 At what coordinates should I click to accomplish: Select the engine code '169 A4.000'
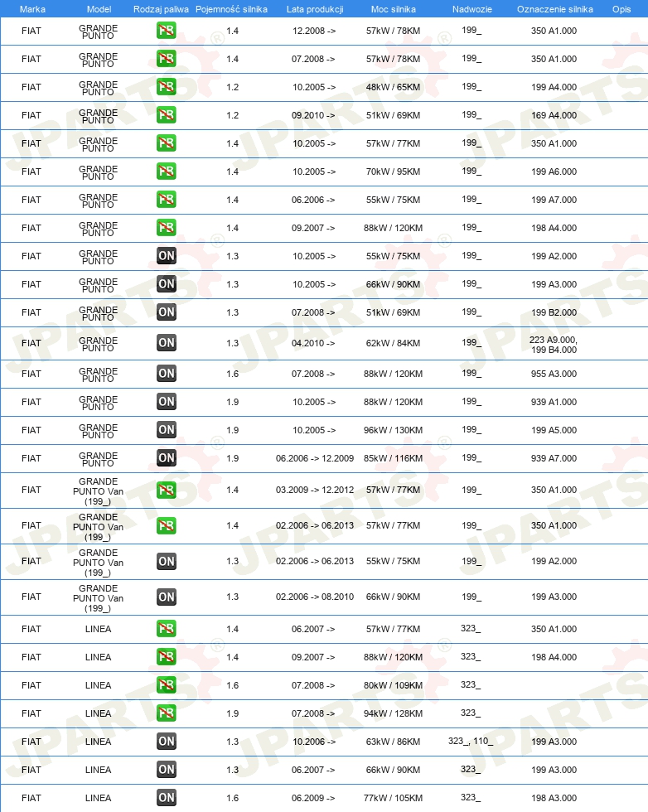click(x=554, y=115)
